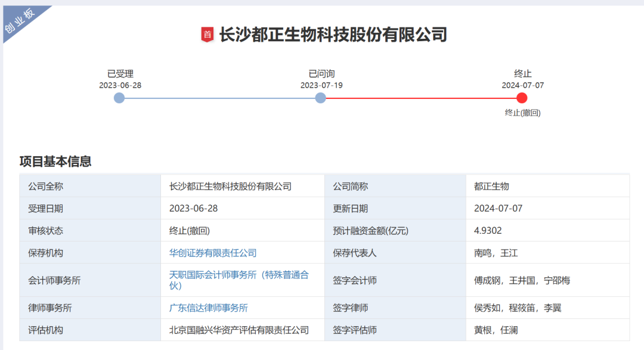
Task: Click the 项目基本信息 section heading
Action: [x=55, y=161]
